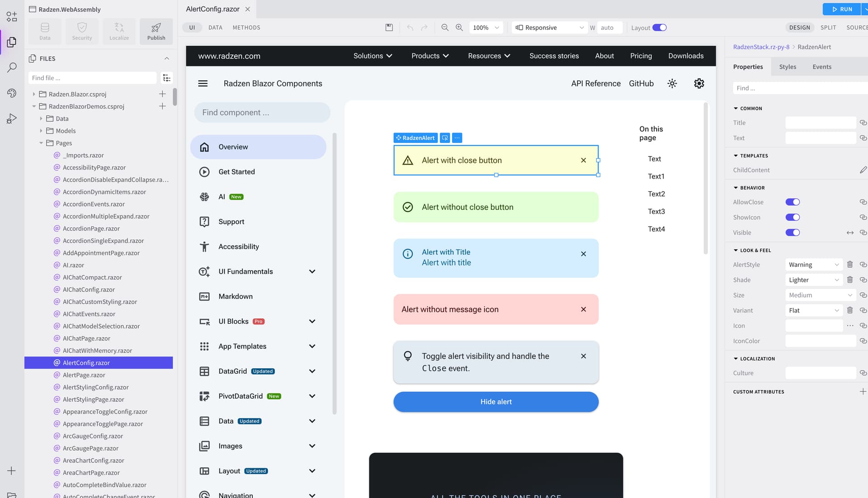Image resolution: width=868 pixels, height=498 pixels.
Task: Click the file tree view toggle icon
Action: point(167,78)
